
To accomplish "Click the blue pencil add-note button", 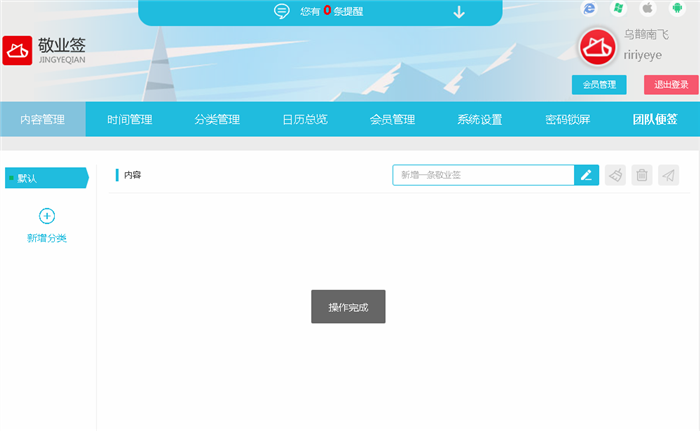I will point(586,175).
